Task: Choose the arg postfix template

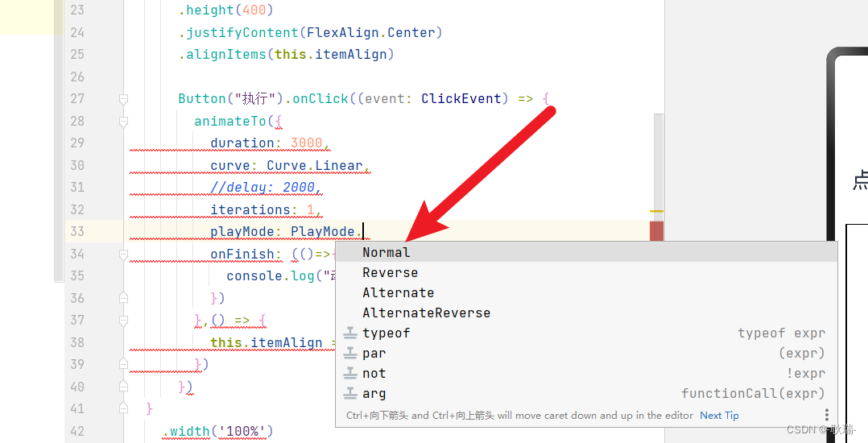Action: 587,394
